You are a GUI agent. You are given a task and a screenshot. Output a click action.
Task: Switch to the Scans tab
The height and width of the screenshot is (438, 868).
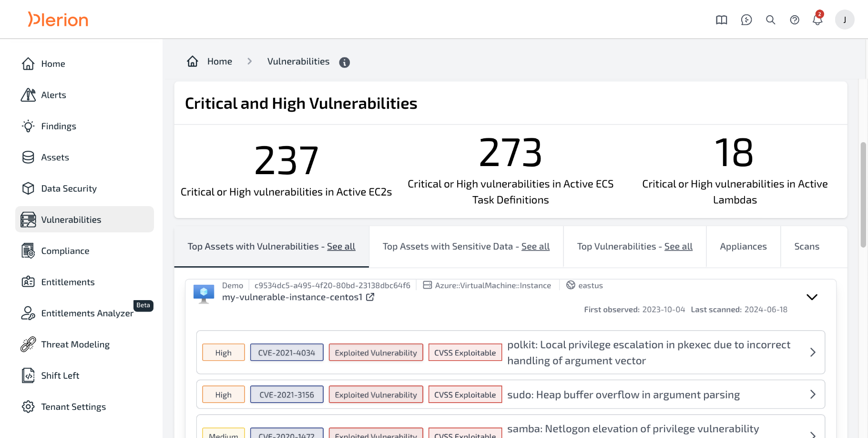(x=807, y=247)
